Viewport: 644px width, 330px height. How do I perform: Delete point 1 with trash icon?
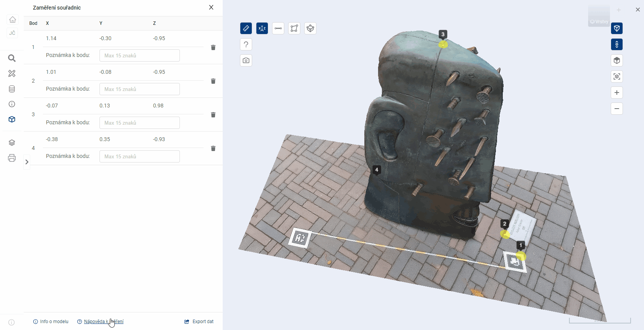click(213, 47)
